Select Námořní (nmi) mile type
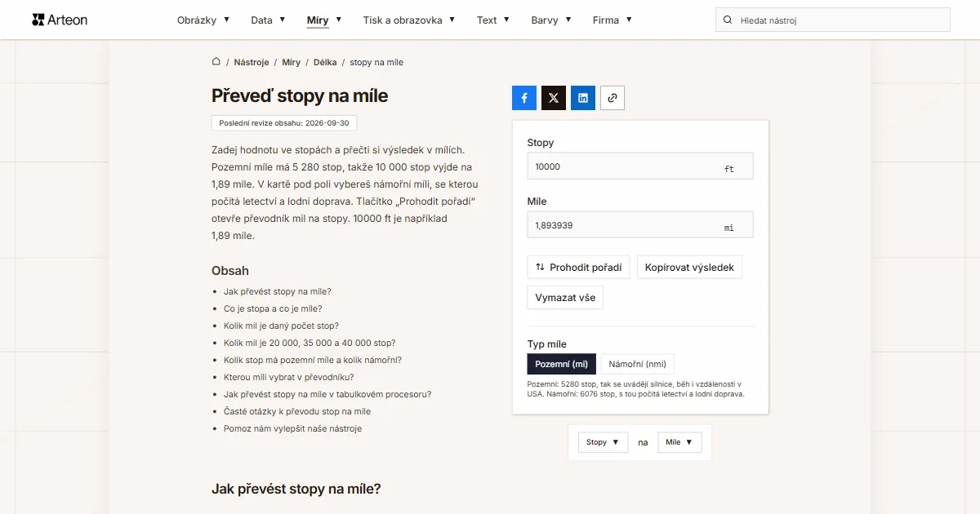Image resolution: width=980 pixels, height=514 pixels. pos(638,364)
